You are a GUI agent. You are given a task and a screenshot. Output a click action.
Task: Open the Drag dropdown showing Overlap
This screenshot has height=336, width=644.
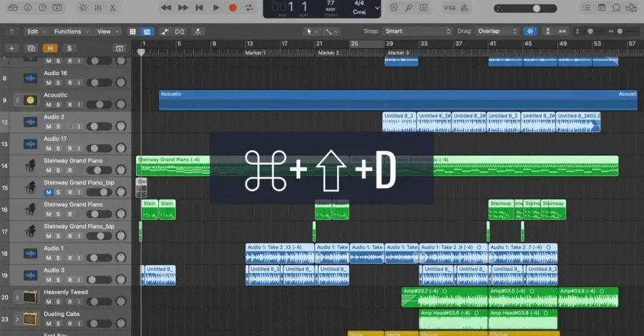click(497, 31)
